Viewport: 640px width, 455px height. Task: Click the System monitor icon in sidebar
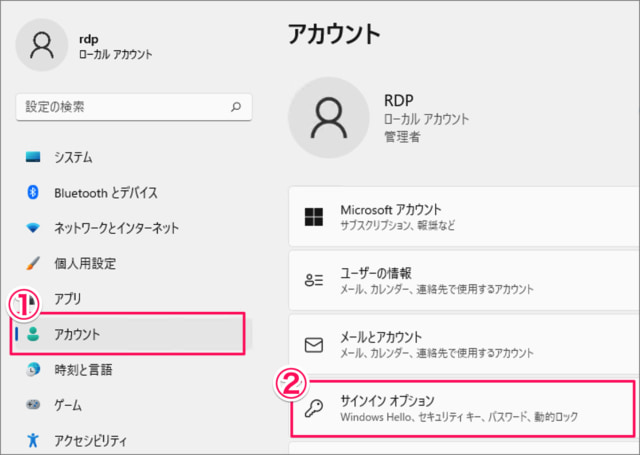(33, 157)
